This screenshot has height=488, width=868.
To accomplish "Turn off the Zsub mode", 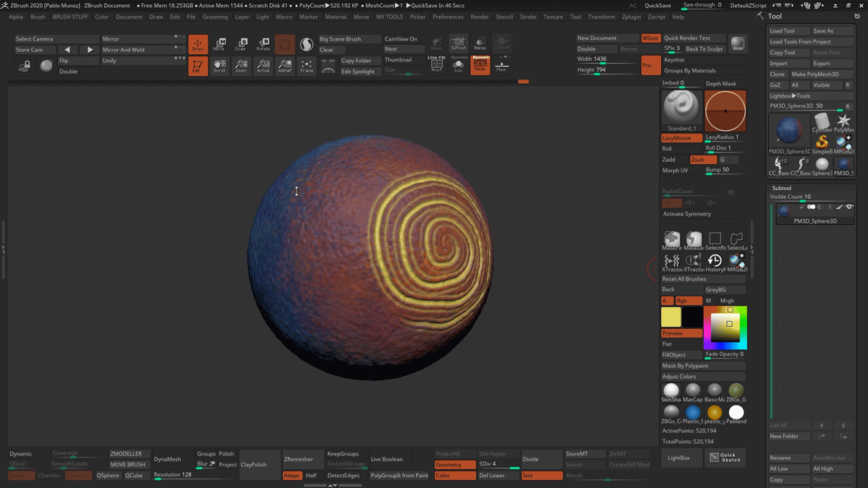I will pyautogui.click(x=703, y=159).
